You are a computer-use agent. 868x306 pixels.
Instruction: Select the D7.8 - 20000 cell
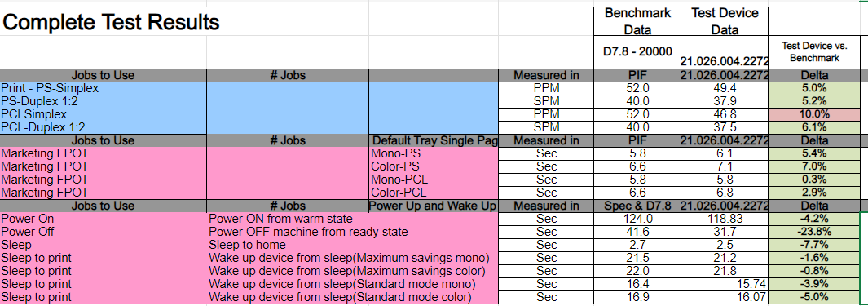point(637,52)
